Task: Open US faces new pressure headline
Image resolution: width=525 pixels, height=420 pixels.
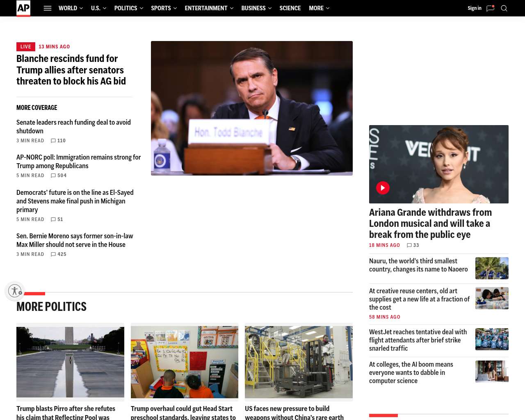Action: tap(294, 412)
